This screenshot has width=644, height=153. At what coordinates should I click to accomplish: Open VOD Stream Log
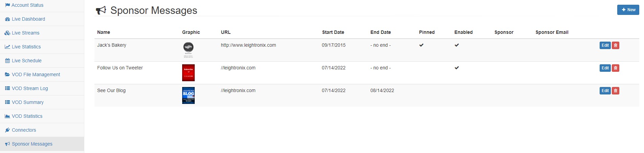coord(30,88)
